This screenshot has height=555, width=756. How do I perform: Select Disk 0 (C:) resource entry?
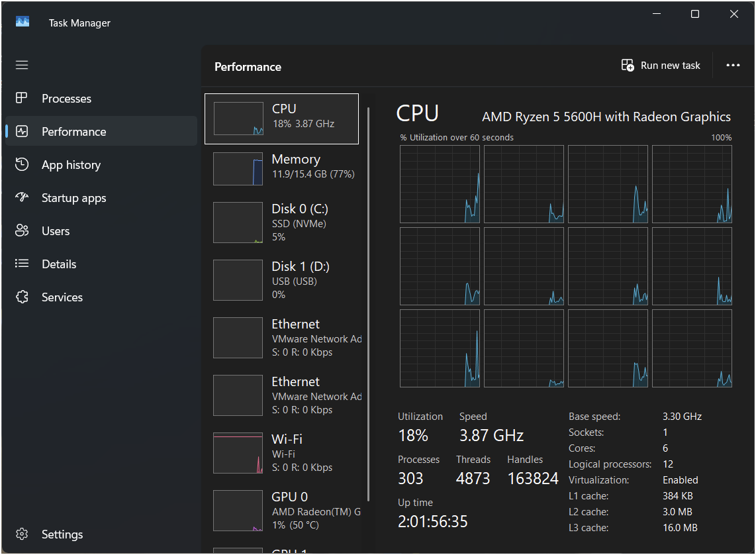coord(281,223)
